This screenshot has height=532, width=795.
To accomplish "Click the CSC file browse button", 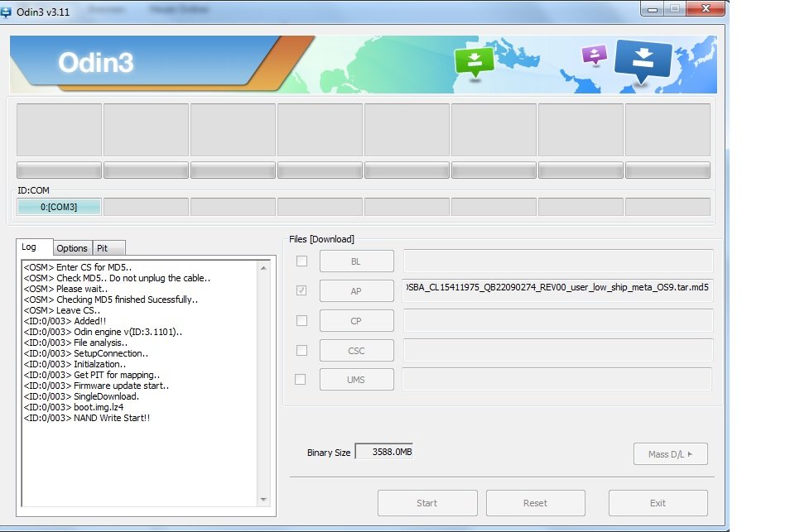I will [x=356, y=351].
